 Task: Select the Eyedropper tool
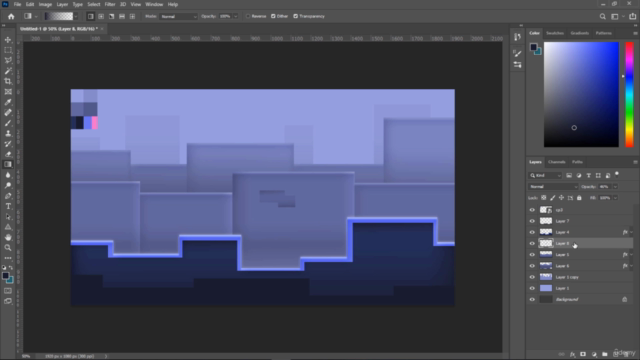(8, 102)
